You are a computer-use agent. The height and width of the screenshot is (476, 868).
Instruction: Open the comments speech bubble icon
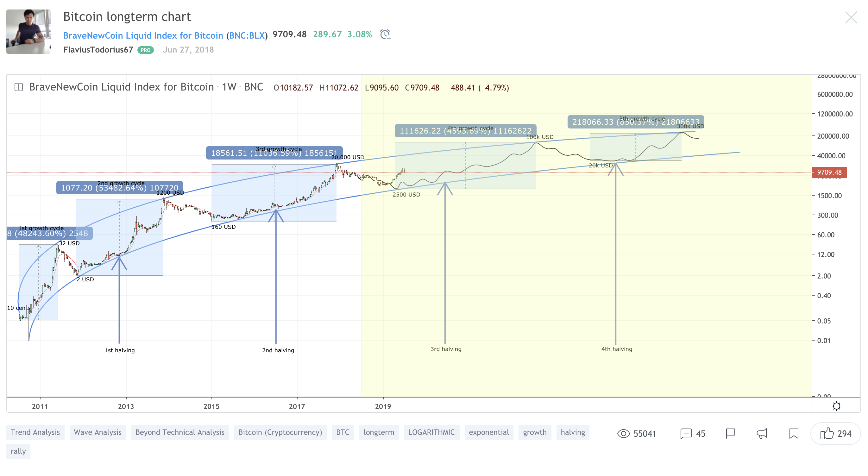coord(686,434)
